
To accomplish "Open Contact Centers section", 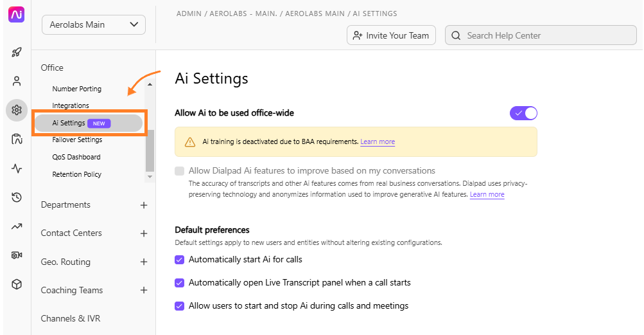I will (71, 233).
